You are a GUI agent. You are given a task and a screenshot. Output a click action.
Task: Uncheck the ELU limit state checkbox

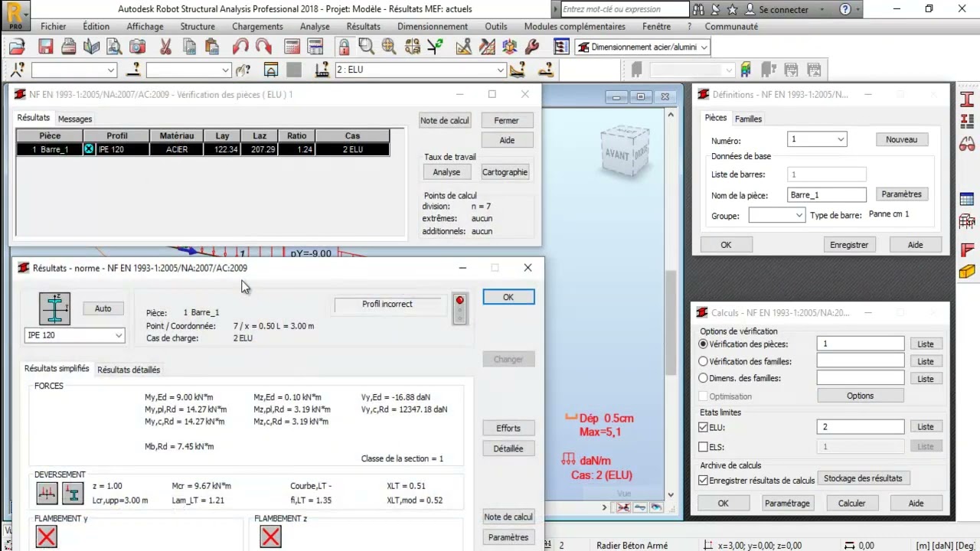(x=704, y=427)
